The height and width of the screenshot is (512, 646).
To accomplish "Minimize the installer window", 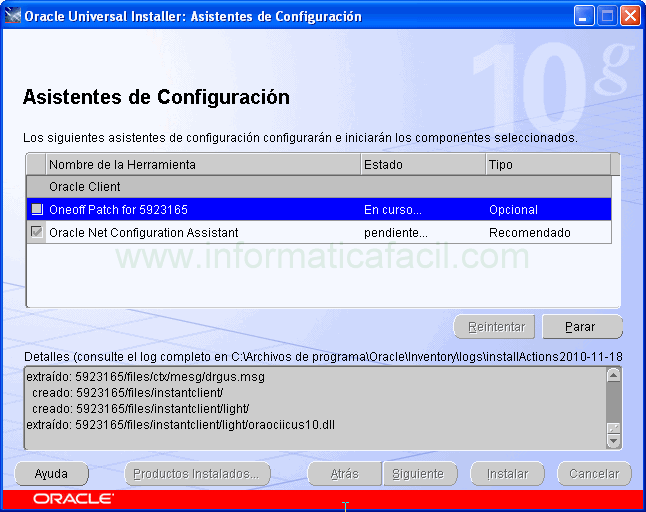I will click(x=584, y=16).
